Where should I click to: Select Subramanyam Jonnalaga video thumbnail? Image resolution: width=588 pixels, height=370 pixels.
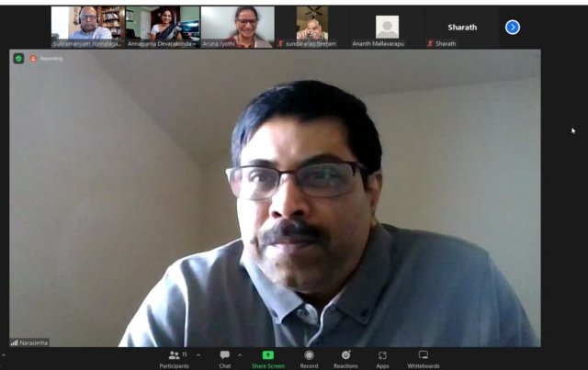[x=88, y=27]
